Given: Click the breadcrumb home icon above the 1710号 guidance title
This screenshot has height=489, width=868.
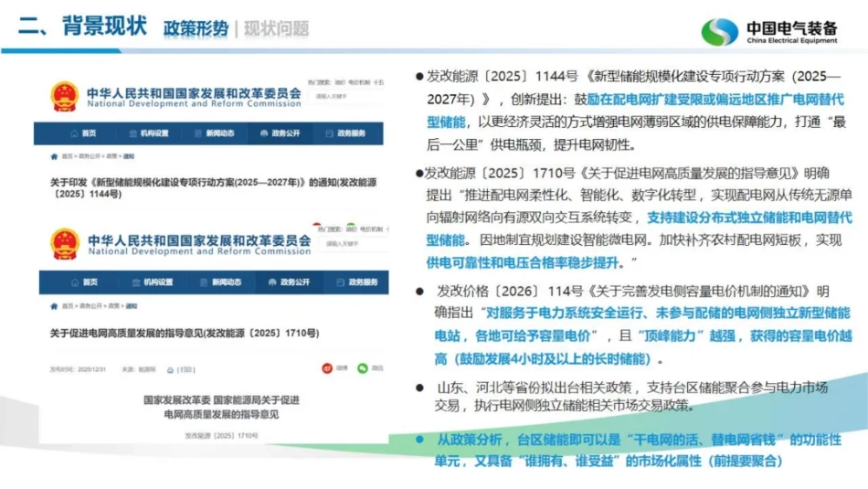Looking at the screenshot, I should [54, 306].
